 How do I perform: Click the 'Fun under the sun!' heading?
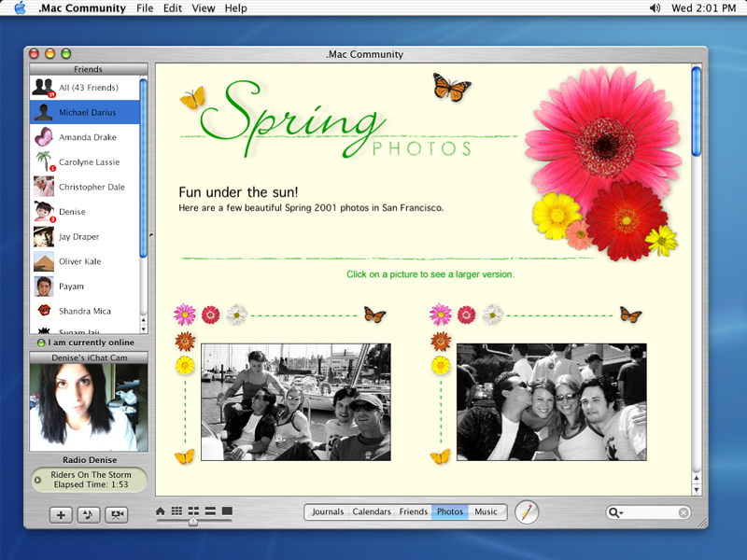coord(238,192)
